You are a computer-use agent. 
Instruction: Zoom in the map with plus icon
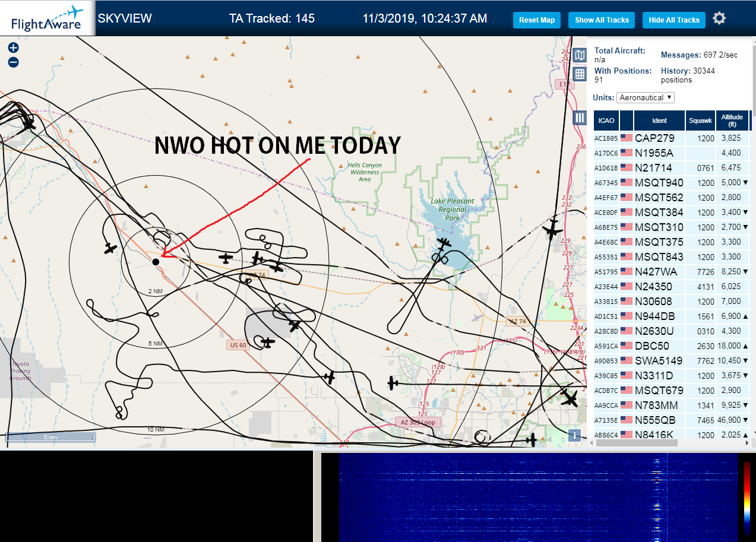click(13, 48)
